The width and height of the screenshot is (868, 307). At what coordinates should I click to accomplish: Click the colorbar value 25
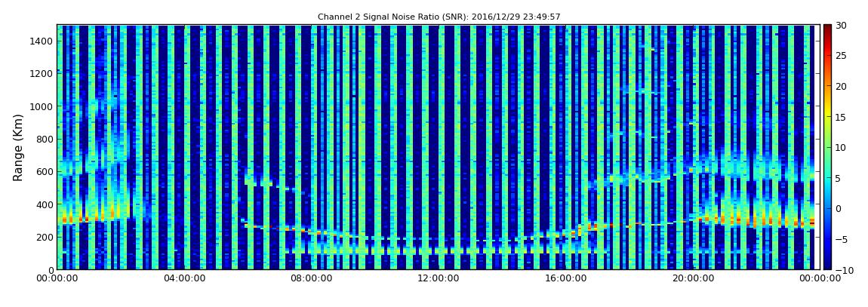click(842, 55)
